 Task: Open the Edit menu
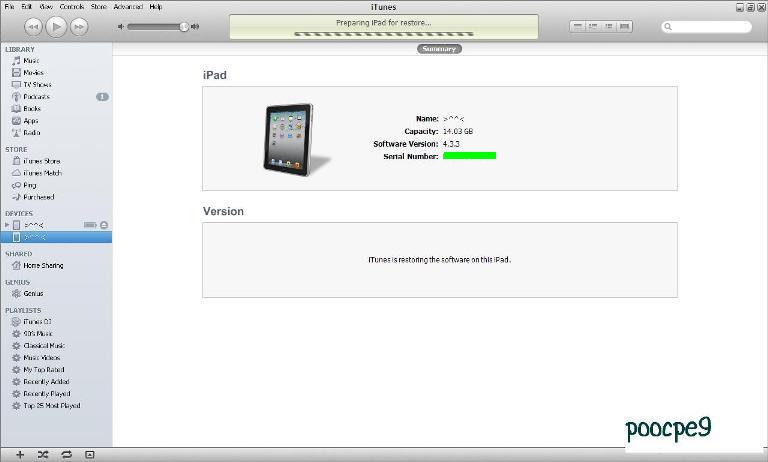pos(26,7)
